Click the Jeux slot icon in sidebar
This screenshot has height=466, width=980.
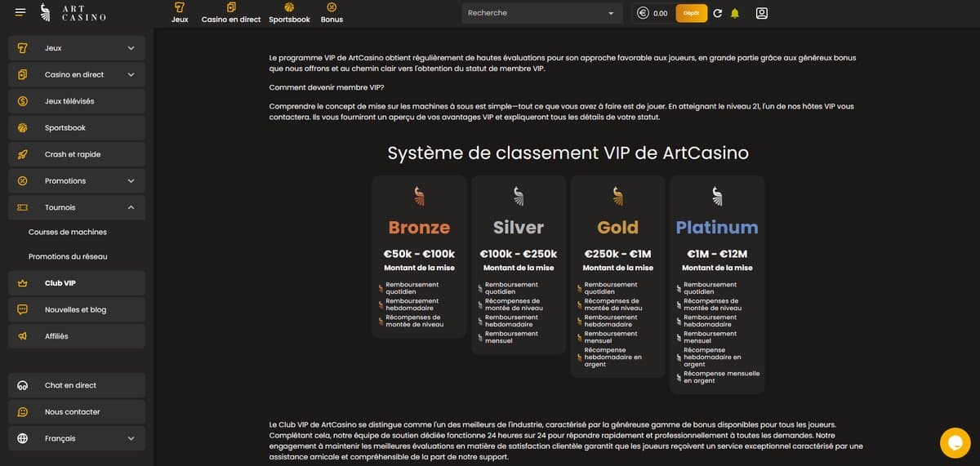tap(23, 48)
